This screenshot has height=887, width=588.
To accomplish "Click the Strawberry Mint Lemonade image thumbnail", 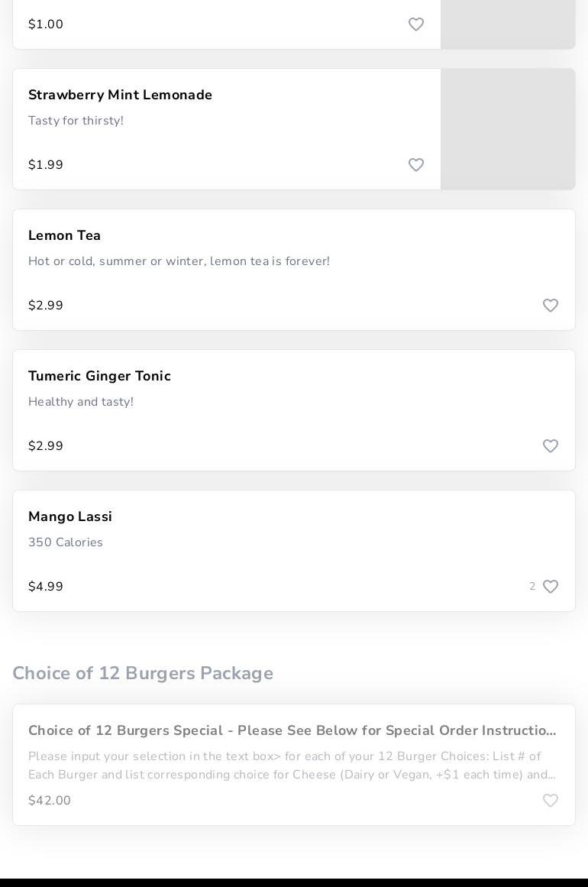I will point(508,129).
